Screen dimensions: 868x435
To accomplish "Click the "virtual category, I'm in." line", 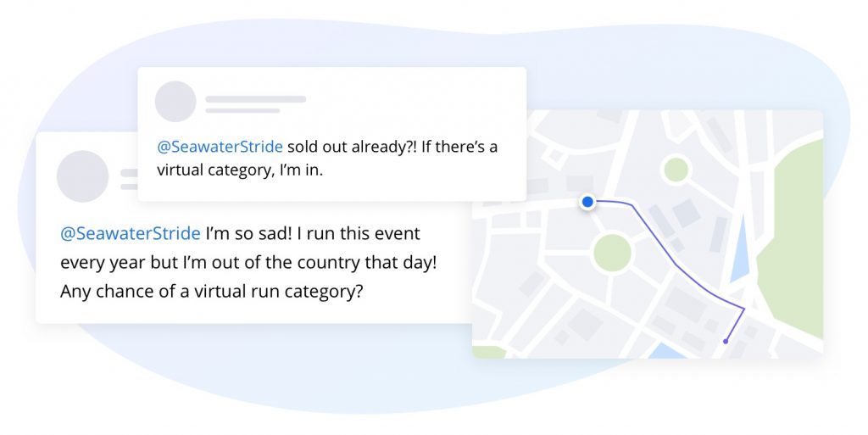I will (x=240, y=170).
